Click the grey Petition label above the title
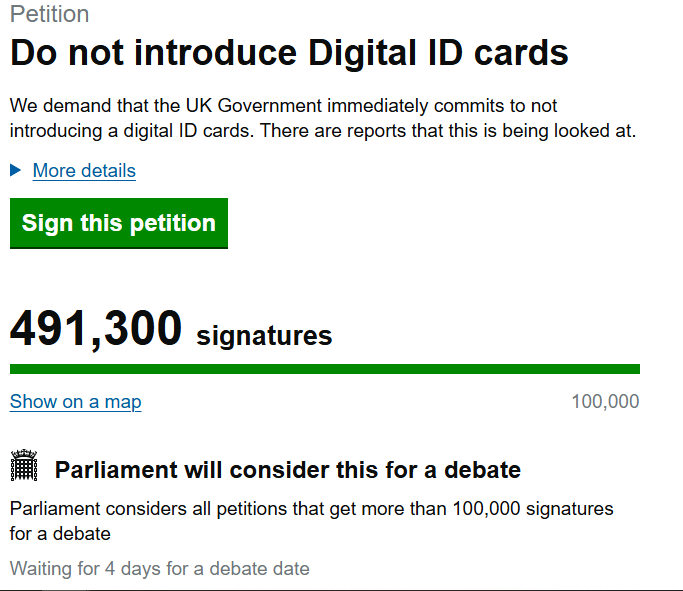Viewport: 683px width, 591px height. click(x=49, y=14)
